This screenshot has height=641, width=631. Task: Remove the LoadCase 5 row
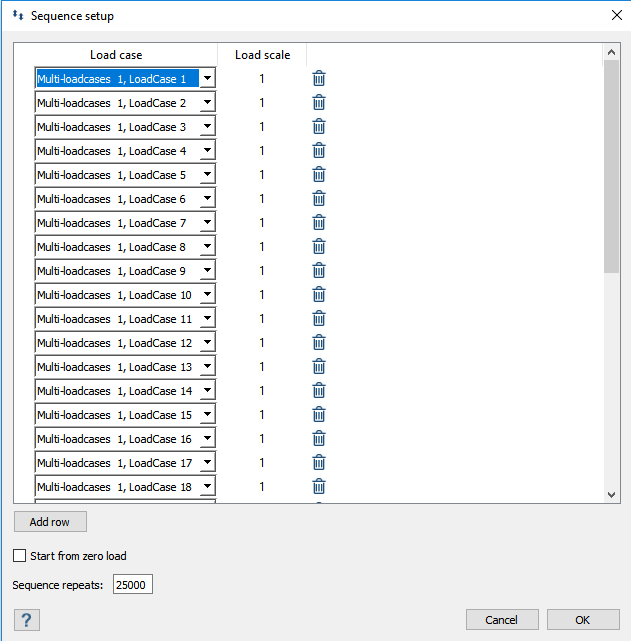click(x=319, y=175)
